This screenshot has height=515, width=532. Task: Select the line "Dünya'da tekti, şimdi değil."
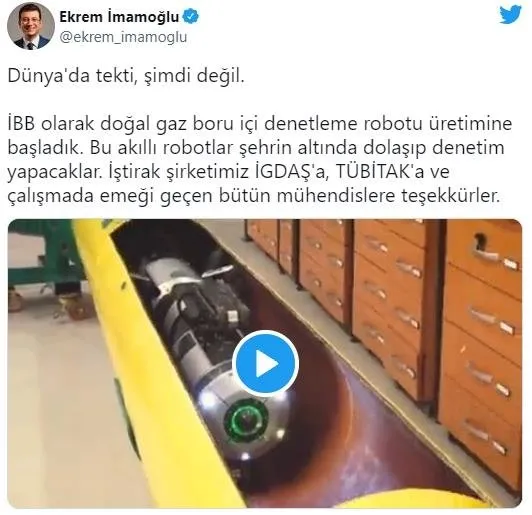[x=126, y=76]
